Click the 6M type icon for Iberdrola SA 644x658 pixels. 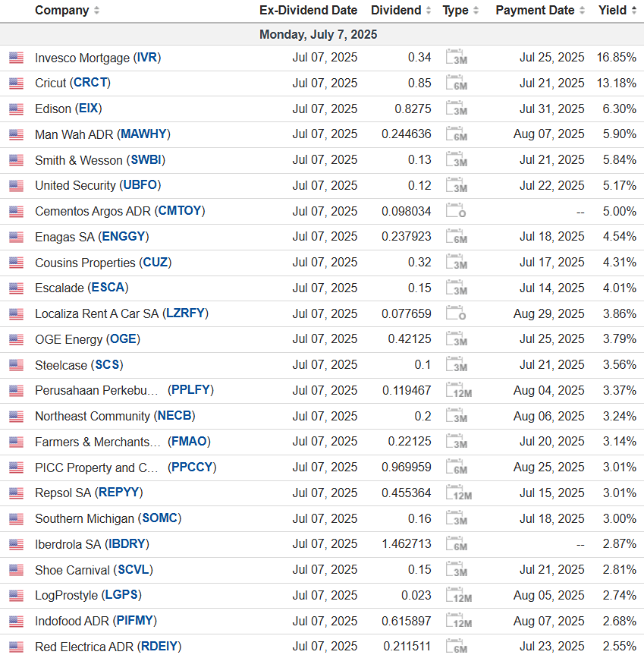click(457, 544)
